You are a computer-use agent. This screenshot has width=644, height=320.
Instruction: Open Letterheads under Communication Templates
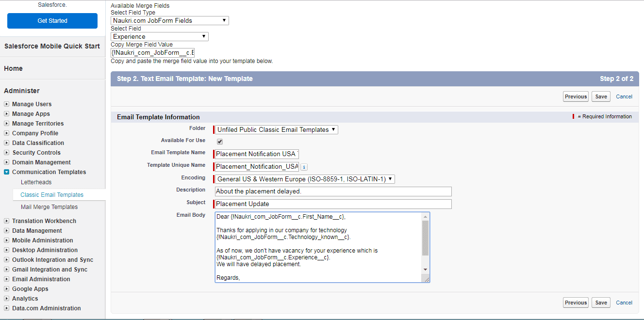36,182
